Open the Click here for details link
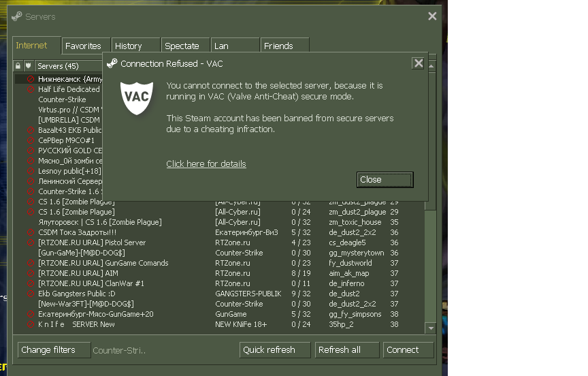This screenshot has width=588, height=376. pos(206,164)
